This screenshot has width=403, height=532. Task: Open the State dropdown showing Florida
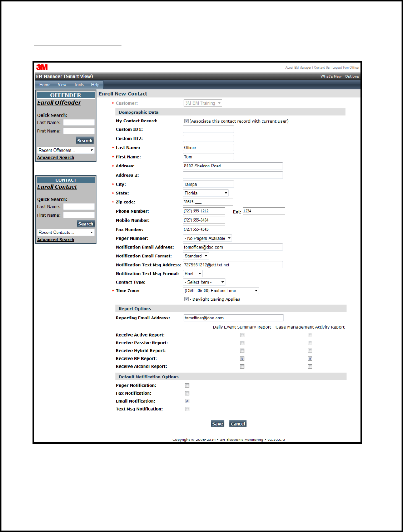tap(206, 193)
